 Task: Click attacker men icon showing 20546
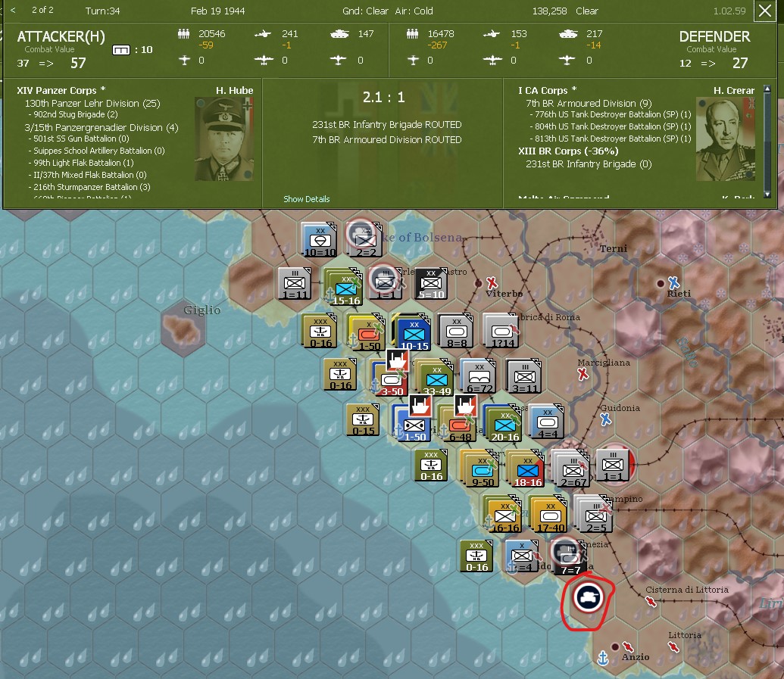(x=183, y=34)
